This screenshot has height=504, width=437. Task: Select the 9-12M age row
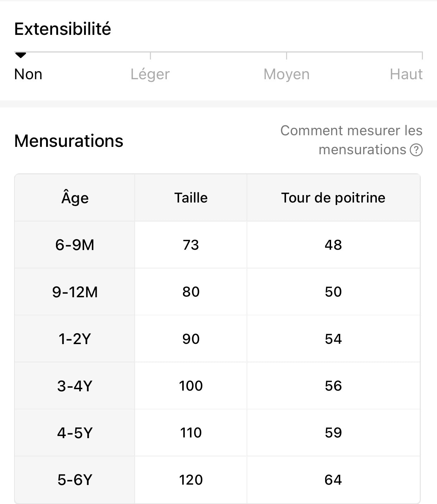click(75, 292)
